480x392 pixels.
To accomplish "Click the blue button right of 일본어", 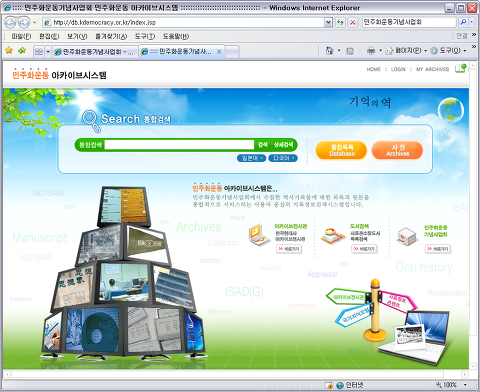I will coord(283,158).
